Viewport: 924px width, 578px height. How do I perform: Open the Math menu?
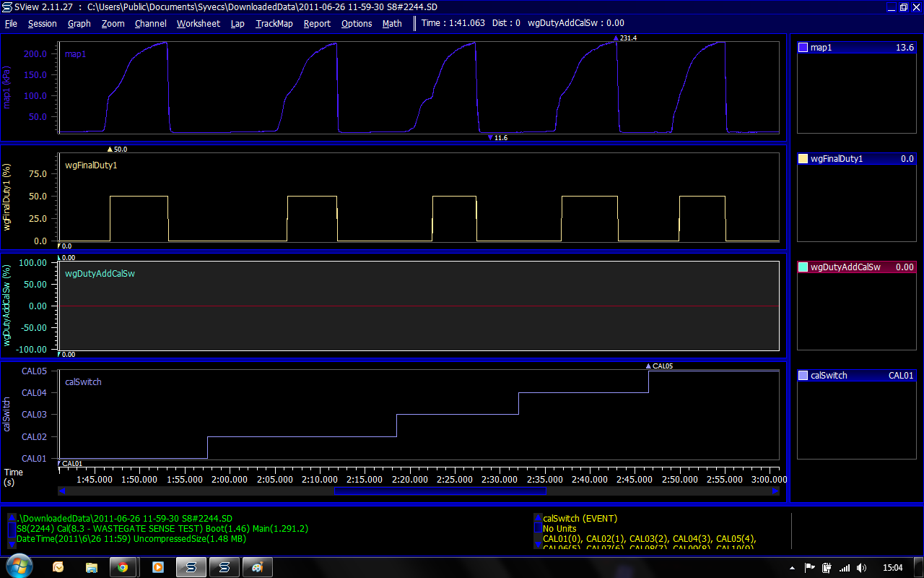392,23
